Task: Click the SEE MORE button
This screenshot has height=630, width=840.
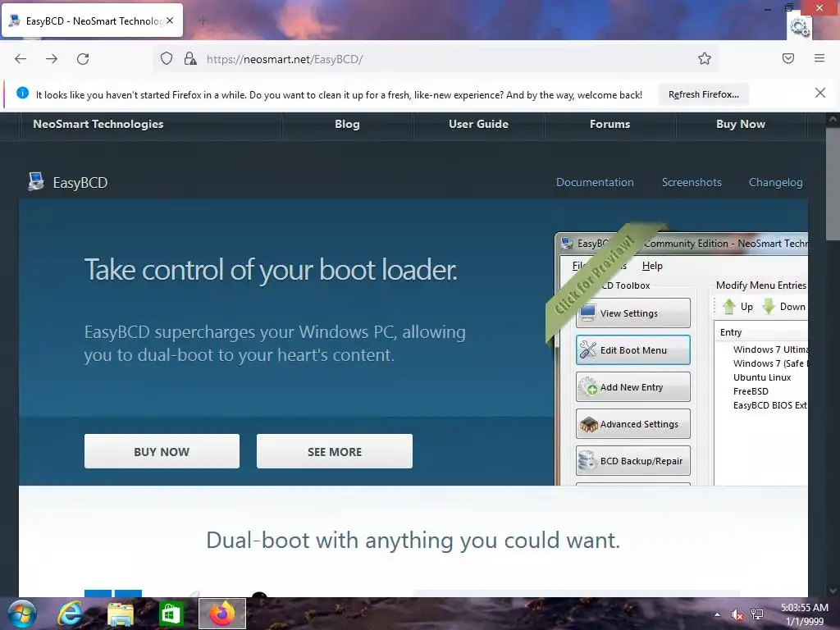Action: [335, 451]
